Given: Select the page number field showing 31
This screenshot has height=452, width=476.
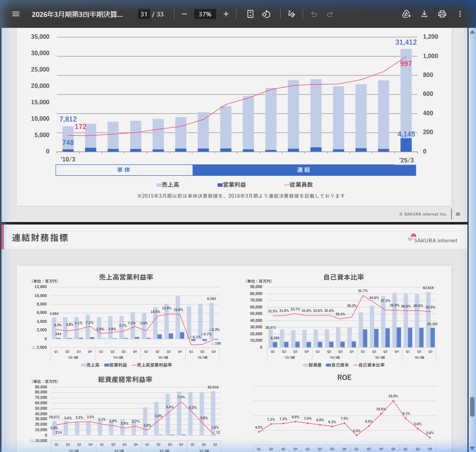Looking at the screenshot, I should (144, 14).
